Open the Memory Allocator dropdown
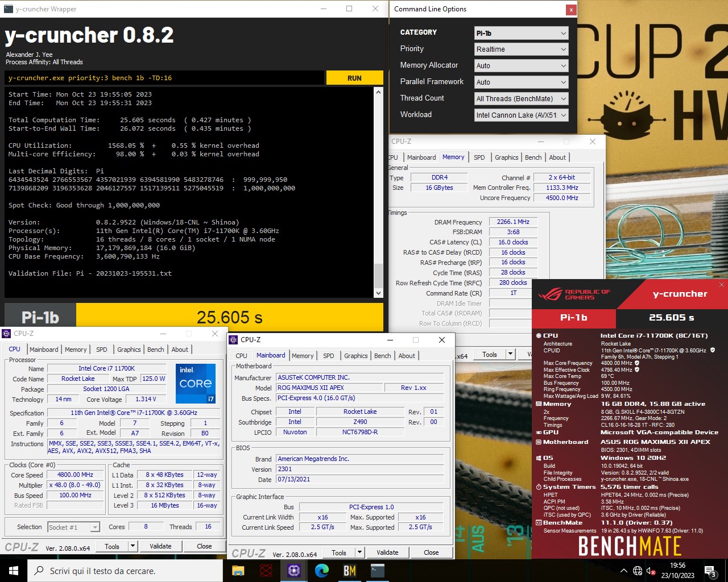Image resolution: width=728 pixels, height=582 pixels. 521,66
